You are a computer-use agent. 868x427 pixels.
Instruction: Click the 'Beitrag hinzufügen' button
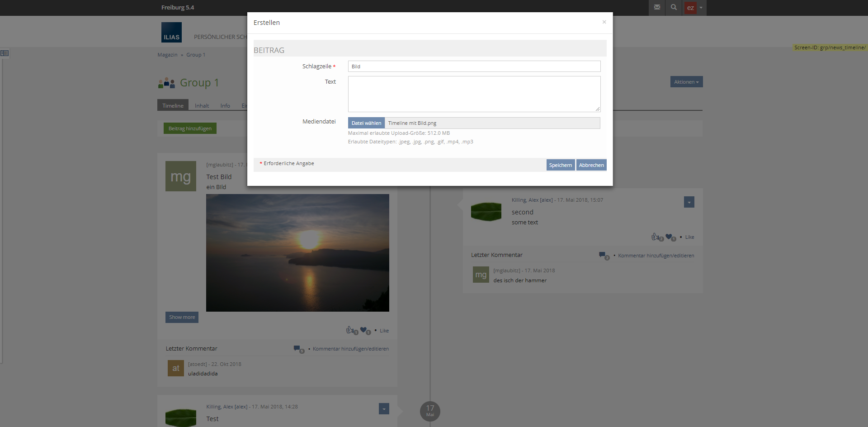(x=190, y=128)
